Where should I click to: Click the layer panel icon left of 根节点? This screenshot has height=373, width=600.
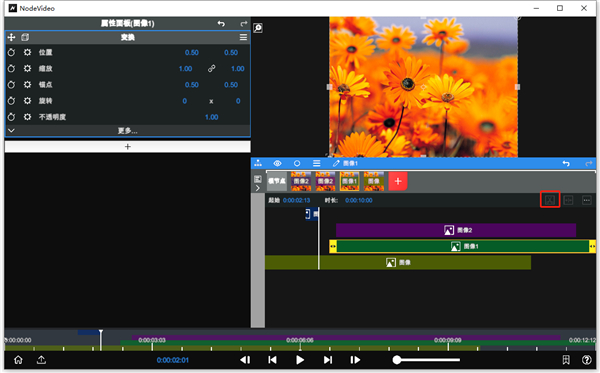258,179
